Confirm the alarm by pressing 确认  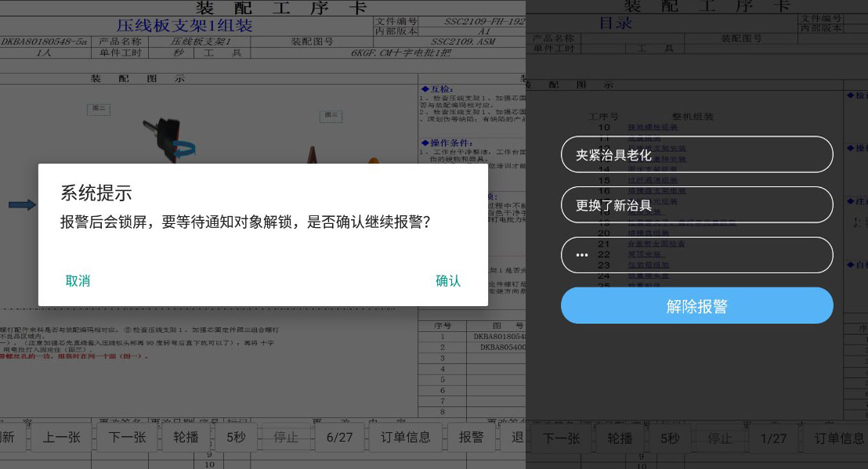tap(448, 281)
